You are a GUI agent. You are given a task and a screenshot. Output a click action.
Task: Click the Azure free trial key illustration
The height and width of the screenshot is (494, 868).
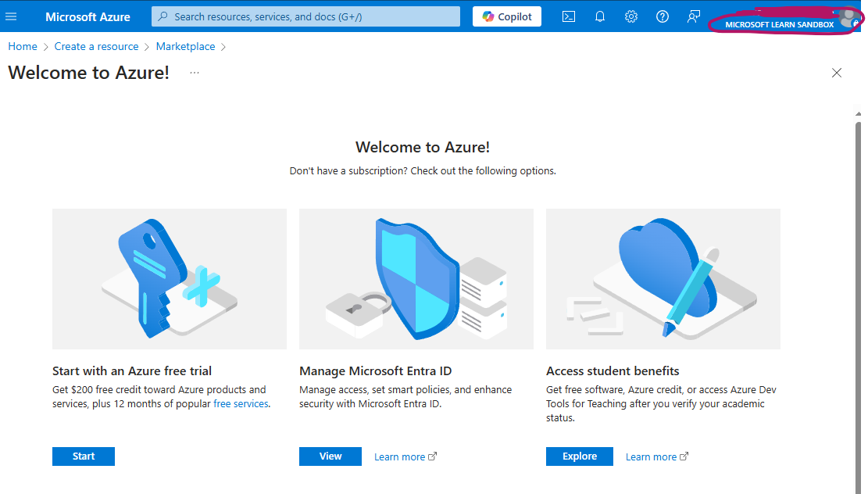pyautogui.click(x=170, y=279)
